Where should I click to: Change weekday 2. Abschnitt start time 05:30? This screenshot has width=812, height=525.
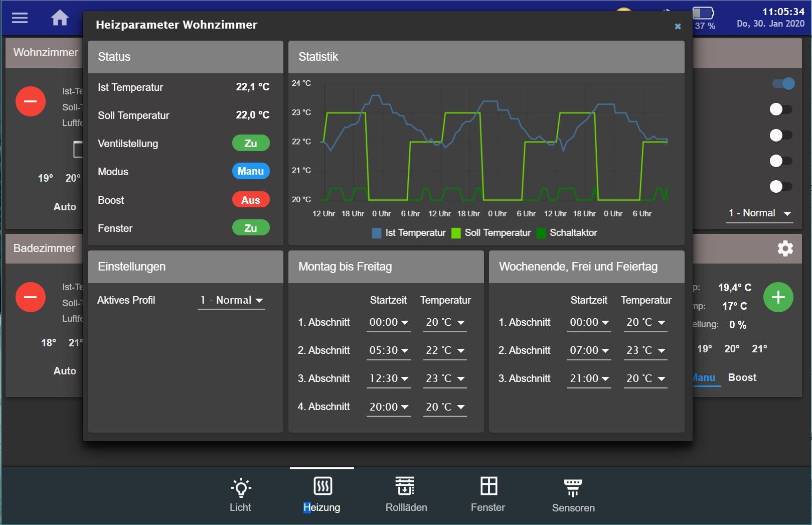[389, 350]
